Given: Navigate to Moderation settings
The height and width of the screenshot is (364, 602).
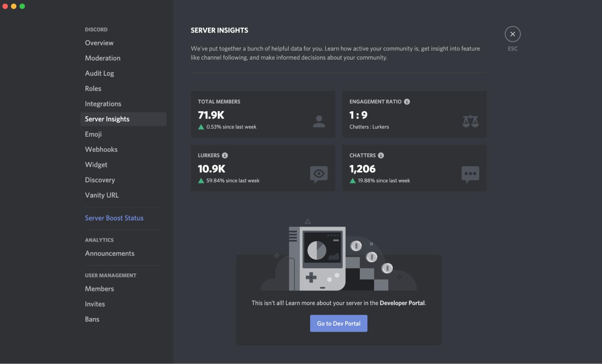Looking at the screenshot, I should pyautogui.click(x=102, y=57).
